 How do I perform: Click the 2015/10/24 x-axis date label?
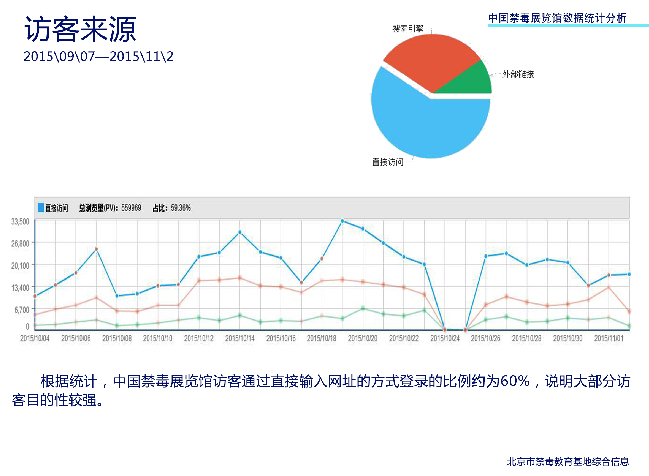tap(444, 339)
